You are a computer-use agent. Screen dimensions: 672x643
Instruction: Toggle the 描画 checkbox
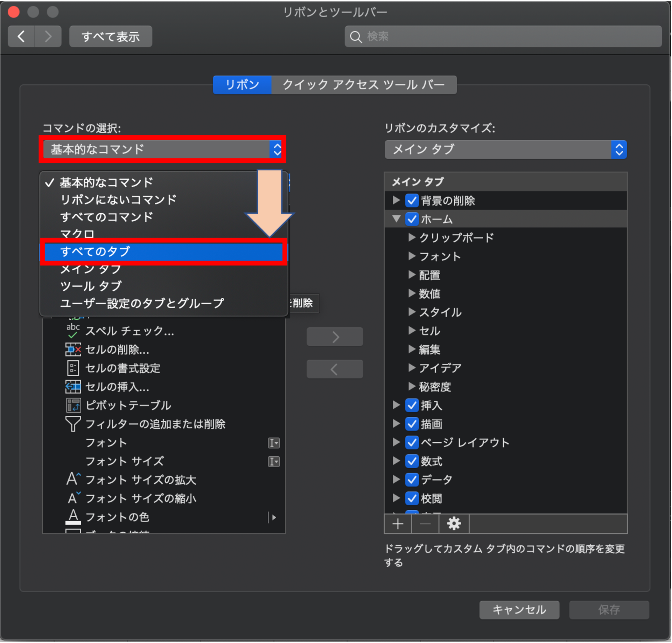[412, 424]
